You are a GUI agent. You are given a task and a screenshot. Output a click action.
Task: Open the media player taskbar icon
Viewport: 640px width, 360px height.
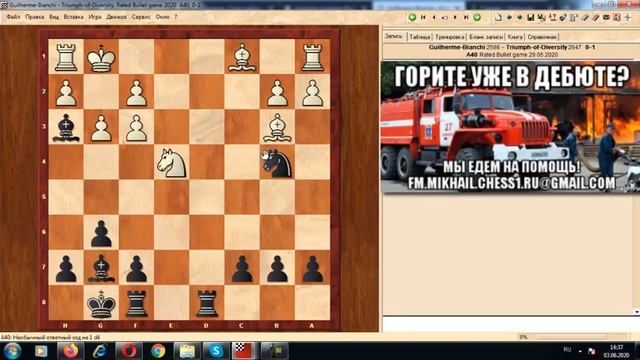click(x=41, y=351)
